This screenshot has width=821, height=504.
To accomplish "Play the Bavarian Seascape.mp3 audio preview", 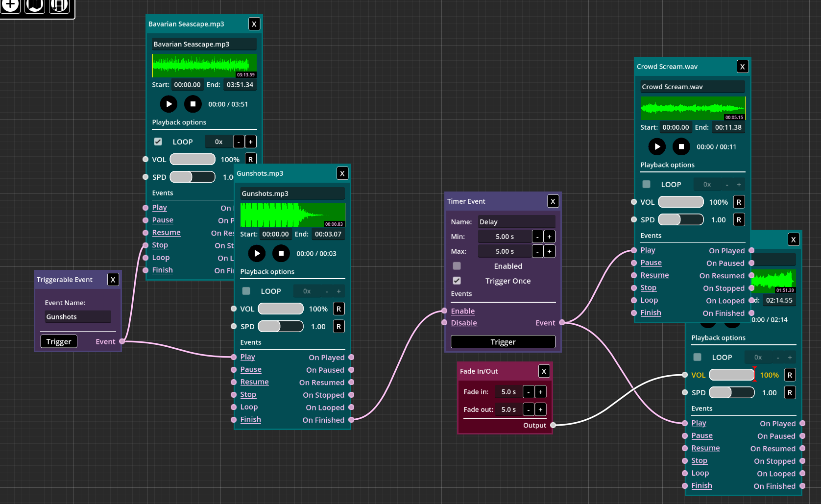I will [x=169, y=104].
